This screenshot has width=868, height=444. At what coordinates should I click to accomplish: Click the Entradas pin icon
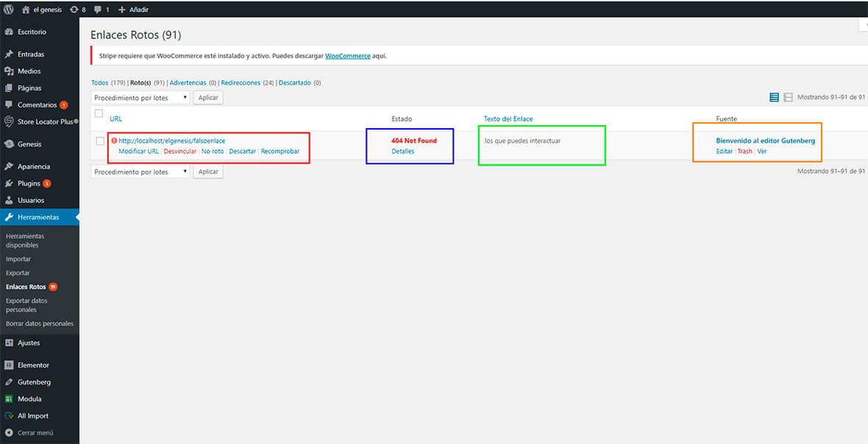point(9,54)
